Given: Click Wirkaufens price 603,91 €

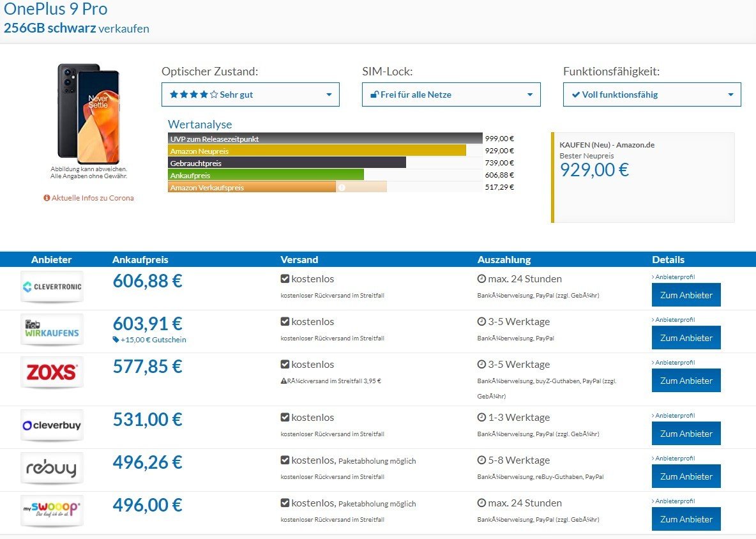Looking at the screenshot, I should (x=147, y=324).
